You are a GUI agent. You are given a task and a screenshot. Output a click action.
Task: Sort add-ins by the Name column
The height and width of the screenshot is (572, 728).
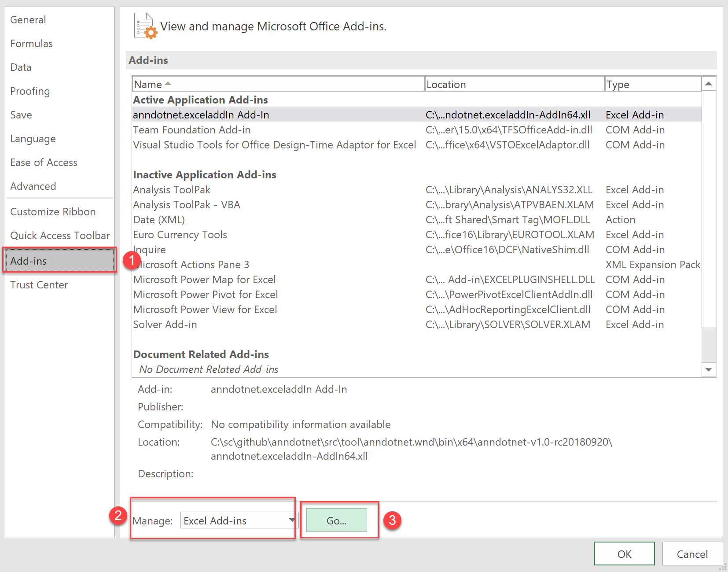pos(278,84)
